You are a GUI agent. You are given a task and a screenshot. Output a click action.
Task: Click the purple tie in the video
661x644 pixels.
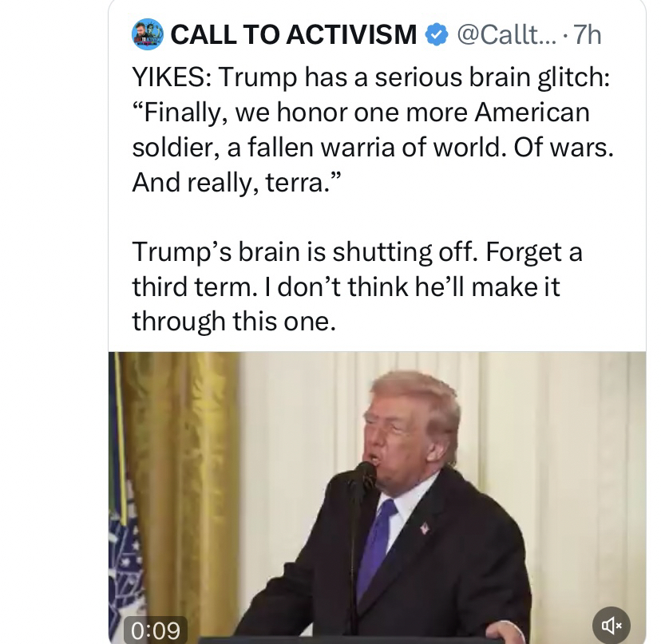click(x=375, y=548)
